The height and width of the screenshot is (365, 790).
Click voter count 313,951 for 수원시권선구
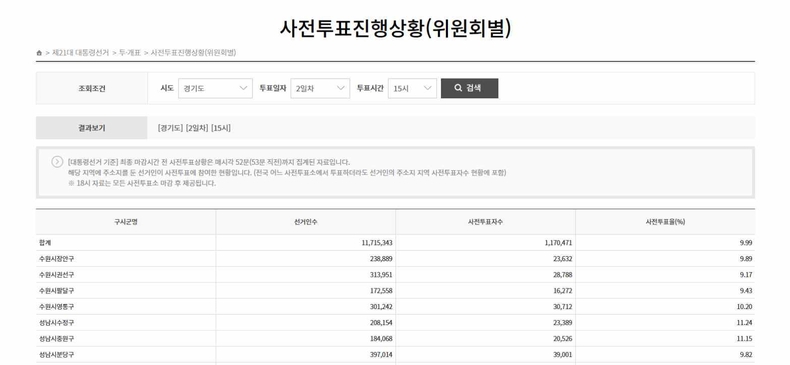coord(381,275)
